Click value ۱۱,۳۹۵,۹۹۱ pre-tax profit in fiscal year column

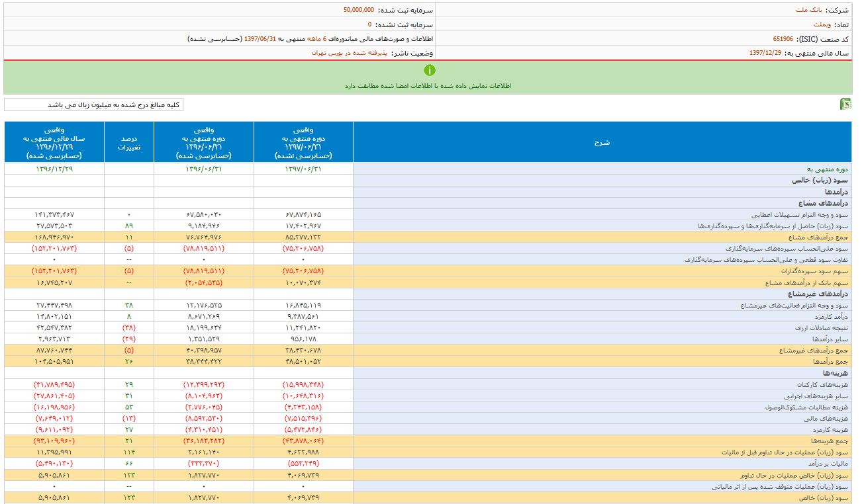click(x=54, y=452)
